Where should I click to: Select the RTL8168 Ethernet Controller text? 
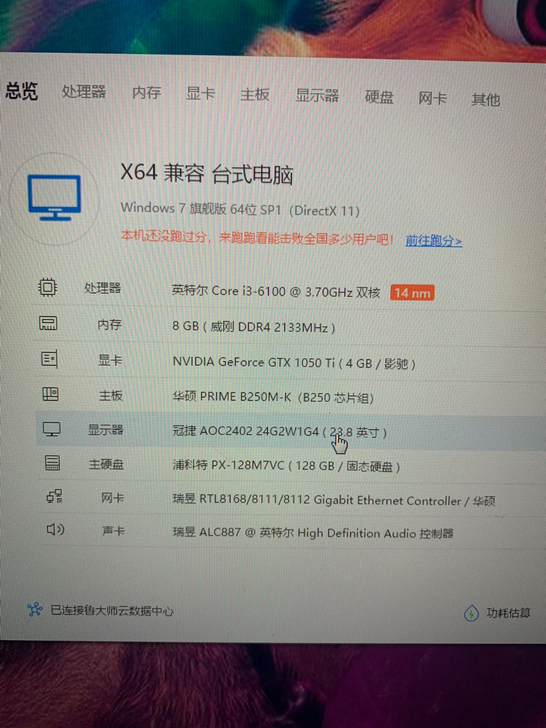tap(334, 500)
